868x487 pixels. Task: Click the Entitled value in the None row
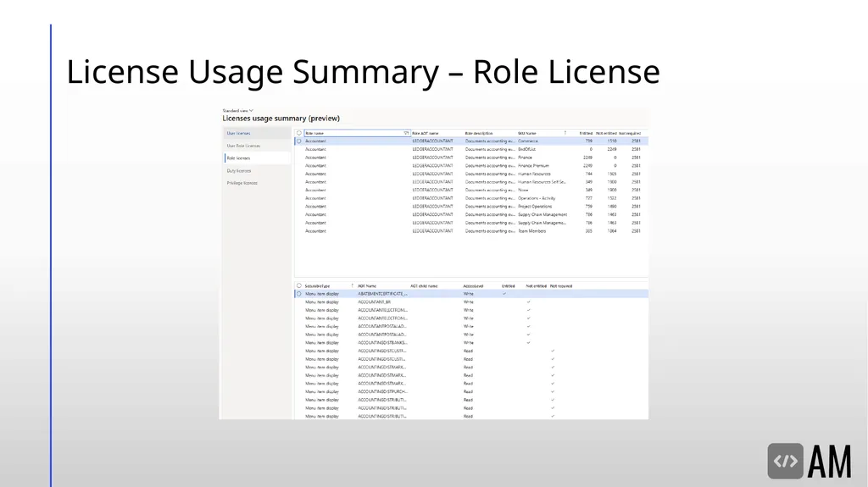[588, 190]
